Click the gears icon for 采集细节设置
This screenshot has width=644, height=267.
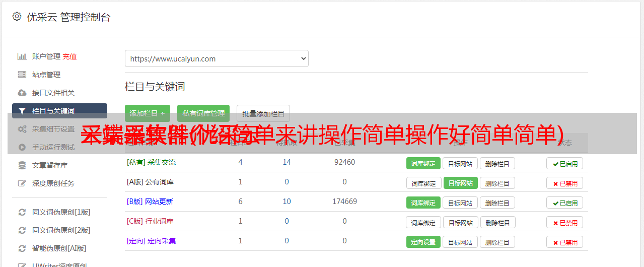coord(22,129)
